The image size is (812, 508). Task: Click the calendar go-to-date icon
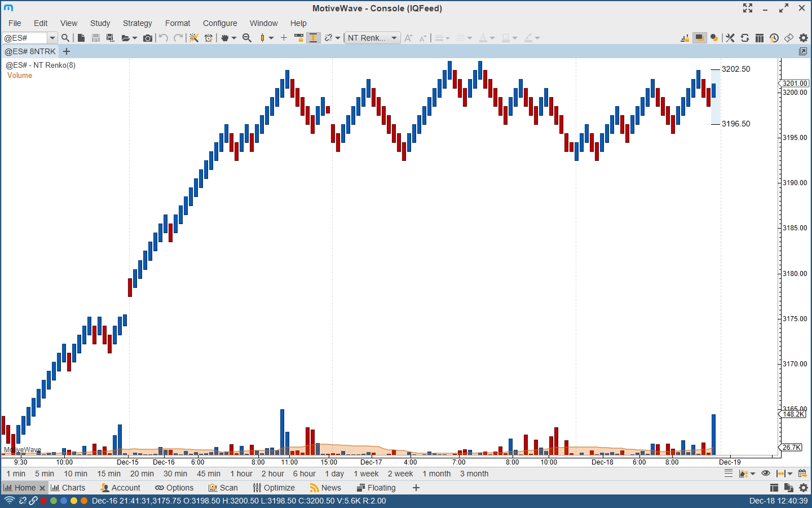coord(802,474)
